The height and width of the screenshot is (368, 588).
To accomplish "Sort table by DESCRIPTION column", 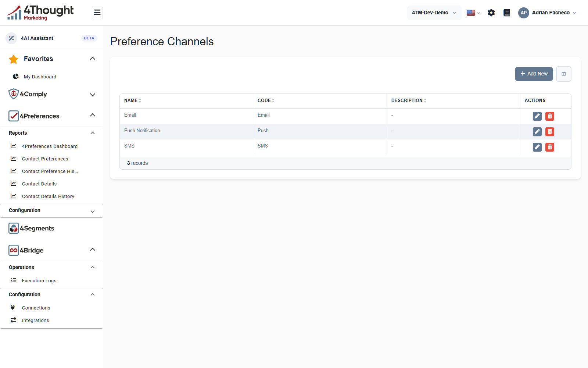I will pyautogui.click(x=409, y=100).
